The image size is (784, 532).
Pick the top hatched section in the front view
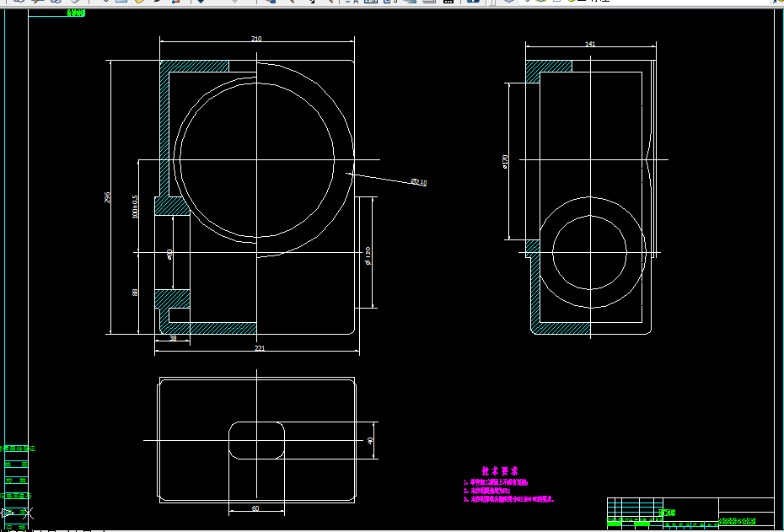point(195,67)
